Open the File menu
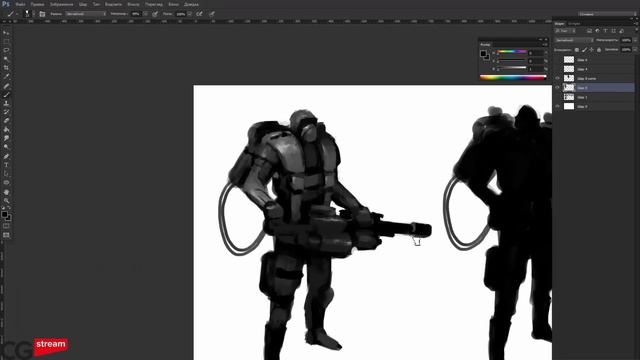Screen dimensions: 640x360 point(20,4)
